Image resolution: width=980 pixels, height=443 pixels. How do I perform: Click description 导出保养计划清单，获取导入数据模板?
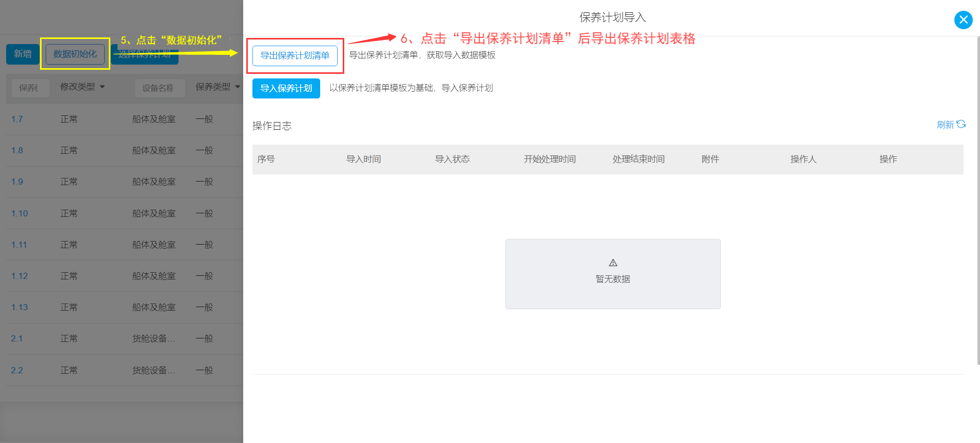[x=422, y=55]
